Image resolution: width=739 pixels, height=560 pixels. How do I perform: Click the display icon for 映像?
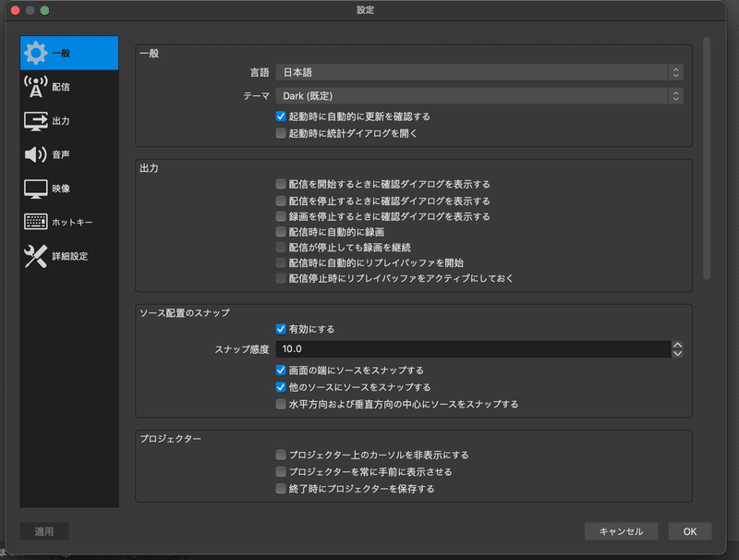click(36, 189)
